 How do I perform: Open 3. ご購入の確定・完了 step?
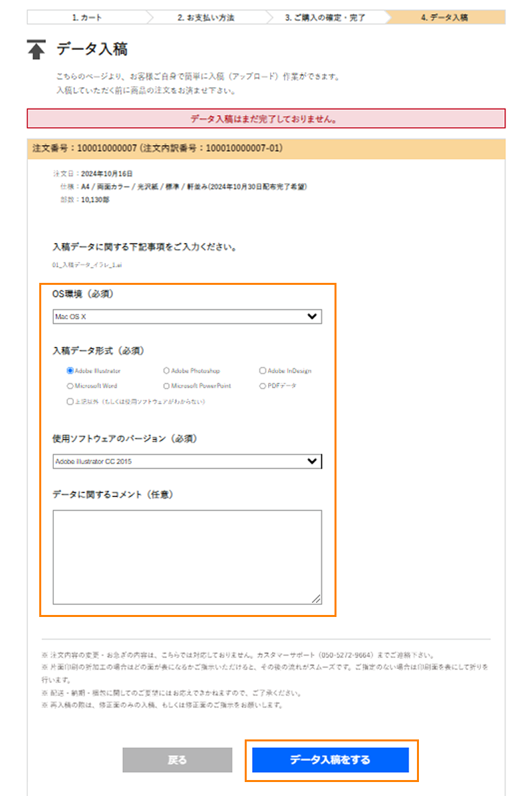[x=325, y=17]
